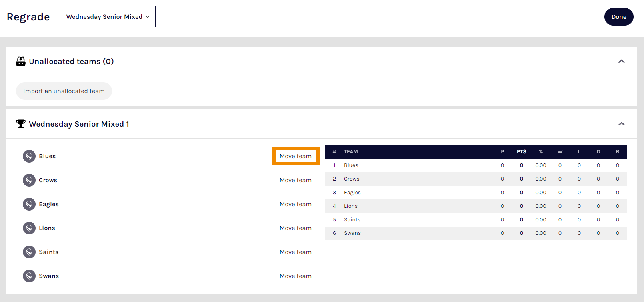Click the Saints team shield icon

29,252
